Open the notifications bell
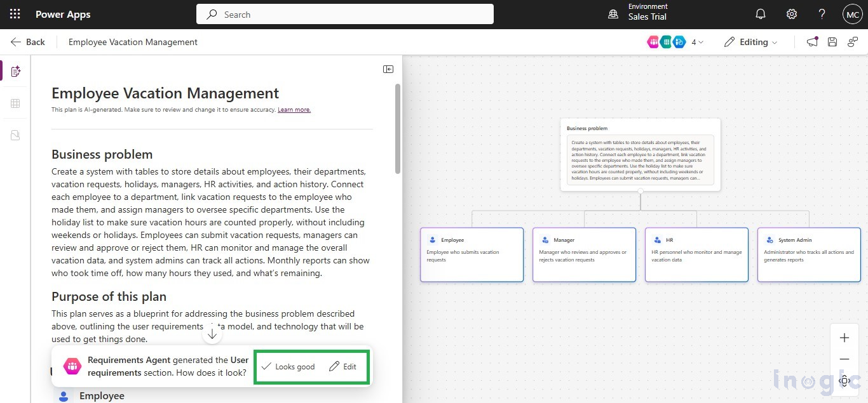This screenshot has width=868, height=403. [760, 14]
